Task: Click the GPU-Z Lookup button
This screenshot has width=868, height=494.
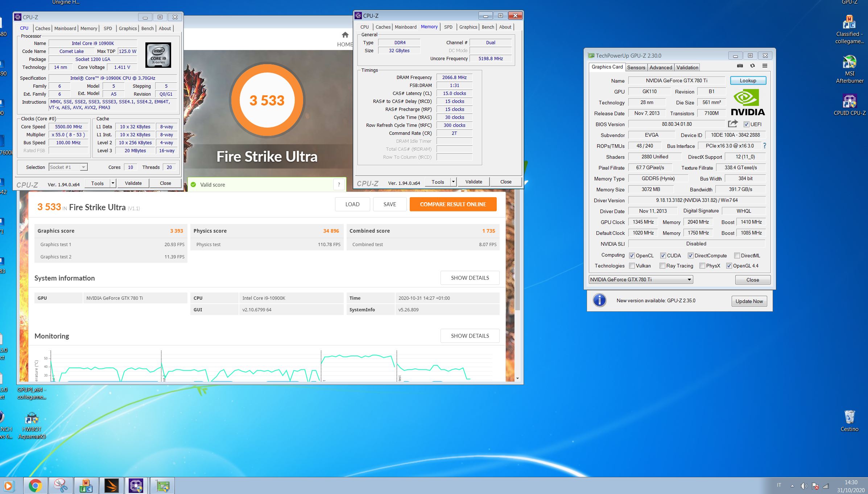Action: click(x=748, y=80)
